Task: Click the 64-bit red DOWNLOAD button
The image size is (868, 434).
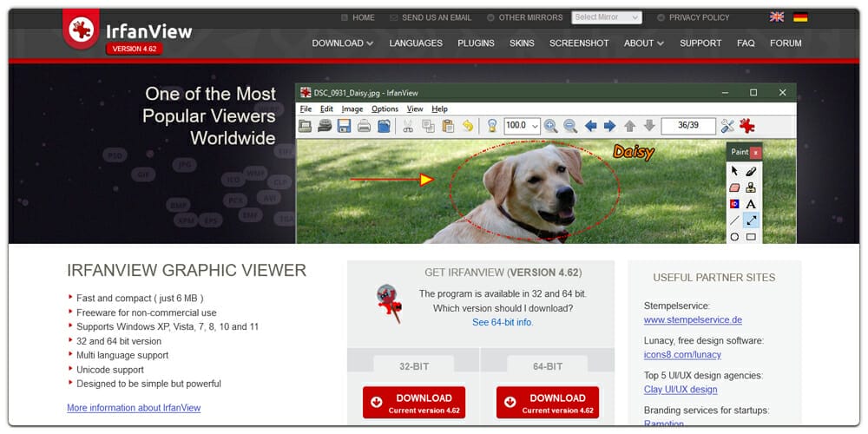Action: tap(548, 402)
